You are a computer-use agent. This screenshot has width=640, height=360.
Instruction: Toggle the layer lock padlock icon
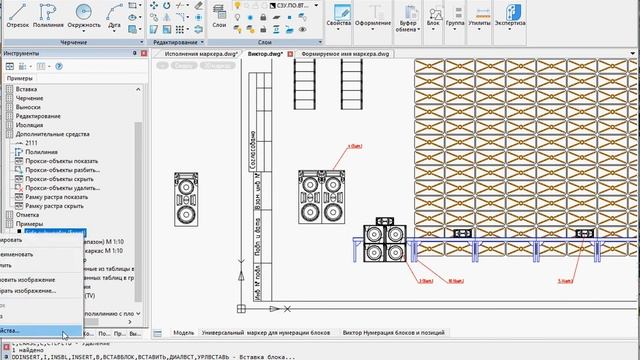tap(263, 17)
